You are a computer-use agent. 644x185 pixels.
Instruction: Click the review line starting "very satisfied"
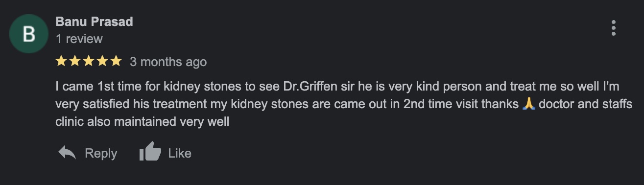344,104
